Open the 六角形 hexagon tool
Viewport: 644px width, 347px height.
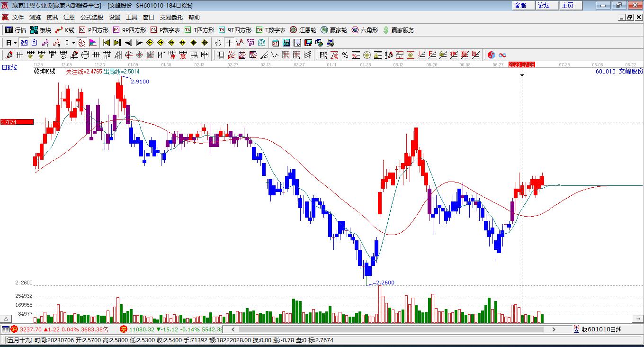point(365,30)
